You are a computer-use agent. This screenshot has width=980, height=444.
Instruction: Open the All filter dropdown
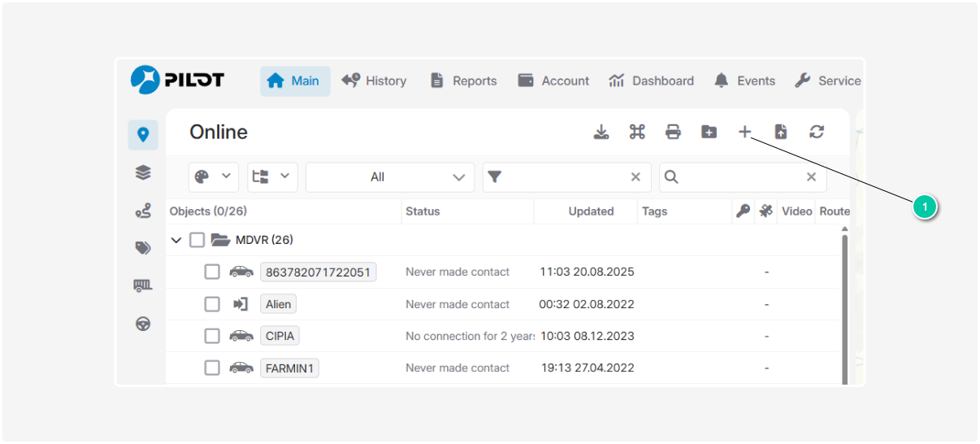(389, 177)
